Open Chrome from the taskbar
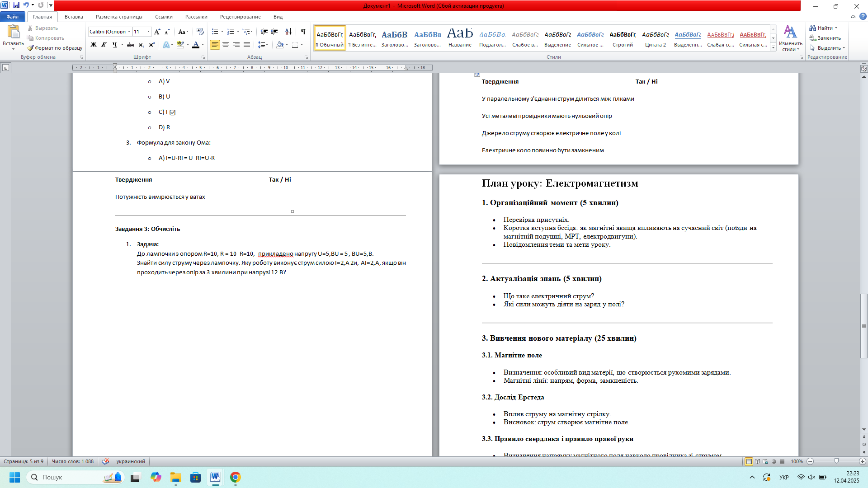This screenshot has width=868, height=488. coord(235,477)
